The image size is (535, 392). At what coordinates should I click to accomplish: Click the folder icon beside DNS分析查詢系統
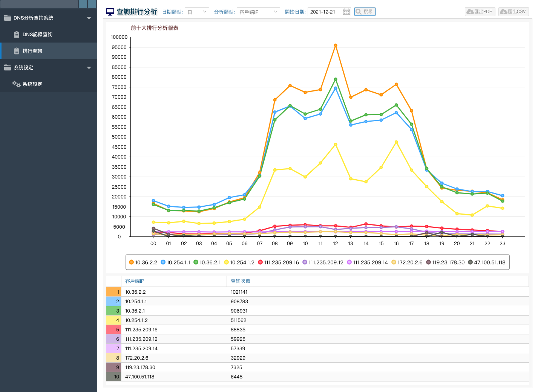(x=8, y=18)
